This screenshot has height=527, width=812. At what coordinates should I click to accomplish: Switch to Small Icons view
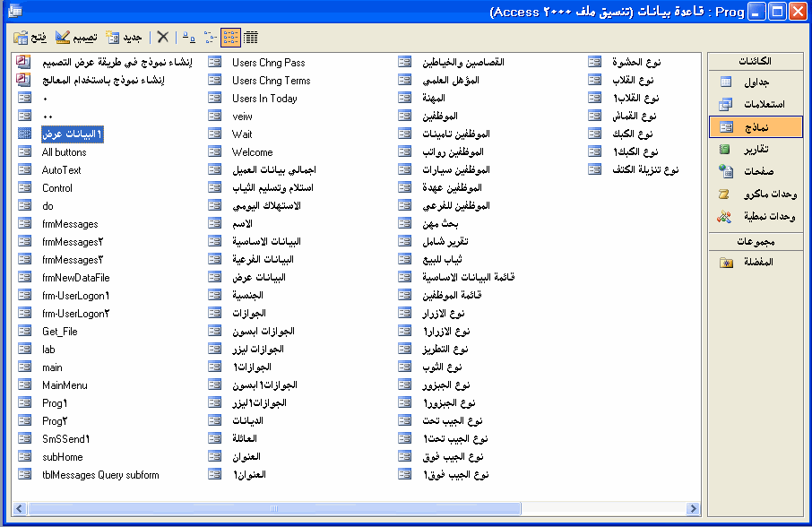click(x=211, y=38)
